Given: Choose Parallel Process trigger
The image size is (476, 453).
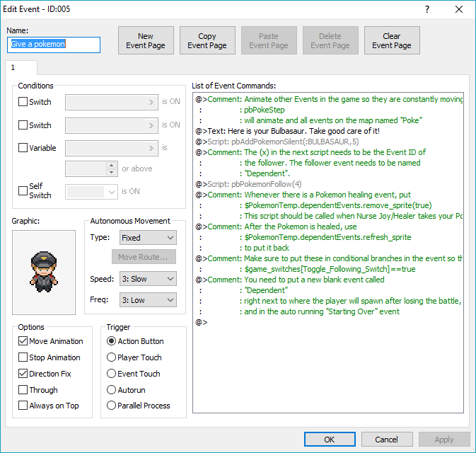Looking at the screenshot, I should (112, 406).
